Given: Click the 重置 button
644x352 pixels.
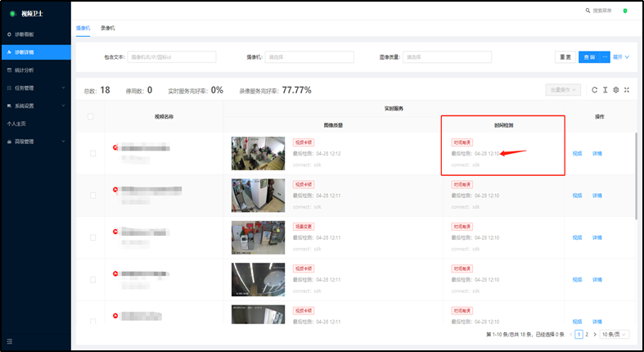Looking at the screenshot, I should (x=565, y=57).
